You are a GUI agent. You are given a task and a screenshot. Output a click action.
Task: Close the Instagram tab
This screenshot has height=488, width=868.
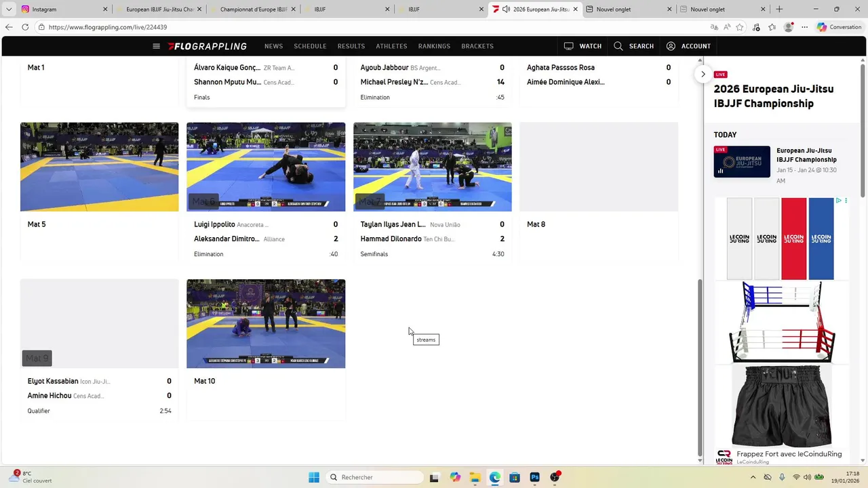(x=105, y=9)
